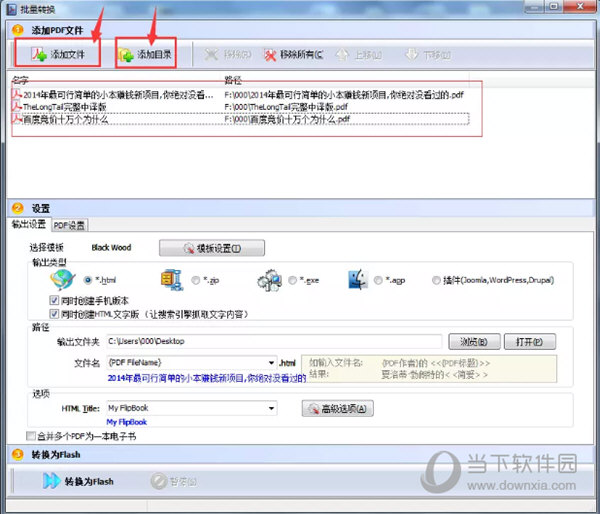
Task: Click the 打开 open folder button
Action: point(530,341)
